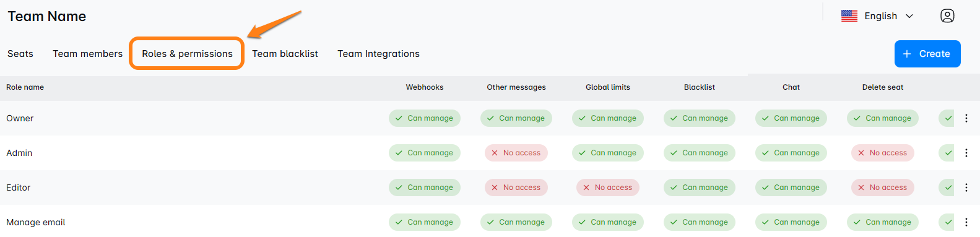Click Admin's Global limits Can manage badge
The width and height of the screenshot is (980, 237).
[x=608, y=153]
